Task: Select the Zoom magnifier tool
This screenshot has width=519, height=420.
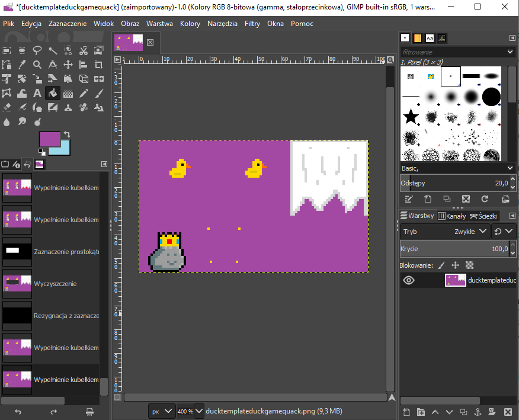Action: click(x=37, y=65)
